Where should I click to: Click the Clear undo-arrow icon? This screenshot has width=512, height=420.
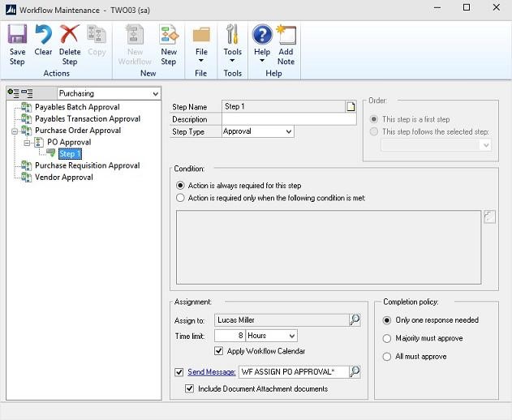(43, 34)
